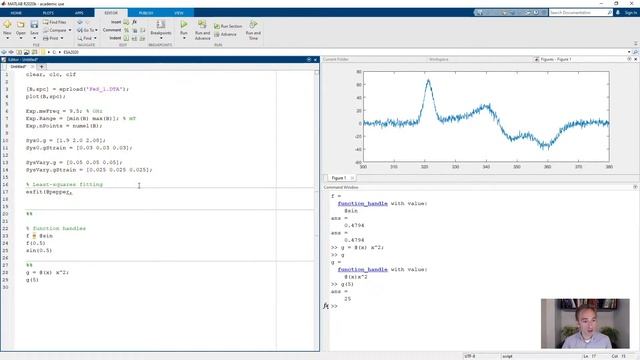The width and height of the screenshot is (640, 360).
Task: Select the Workspace panel tab
Action: tap(439, 60)
